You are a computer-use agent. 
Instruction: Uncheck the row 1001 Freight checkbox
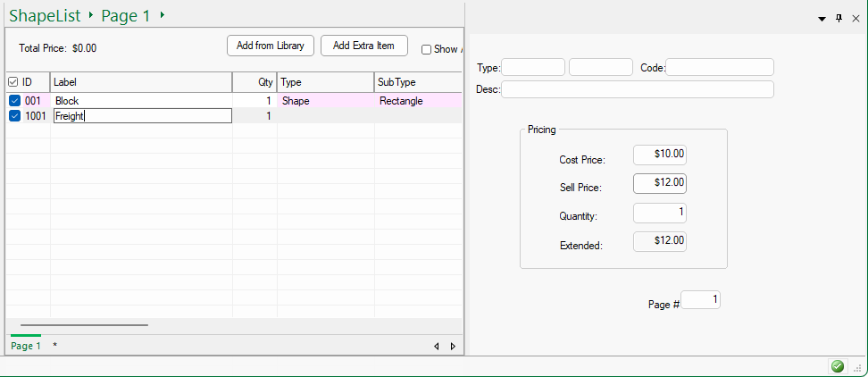[14, 116]
